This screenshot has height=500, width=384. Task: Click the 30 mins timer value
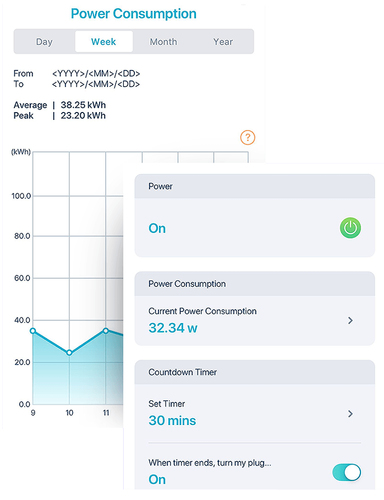pyautogui.click(x=172, y=421)
